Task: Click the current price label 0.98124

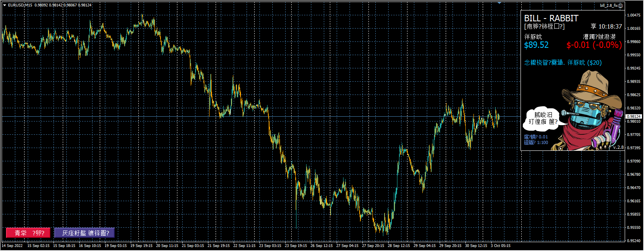Action: (x=634, y=117)
